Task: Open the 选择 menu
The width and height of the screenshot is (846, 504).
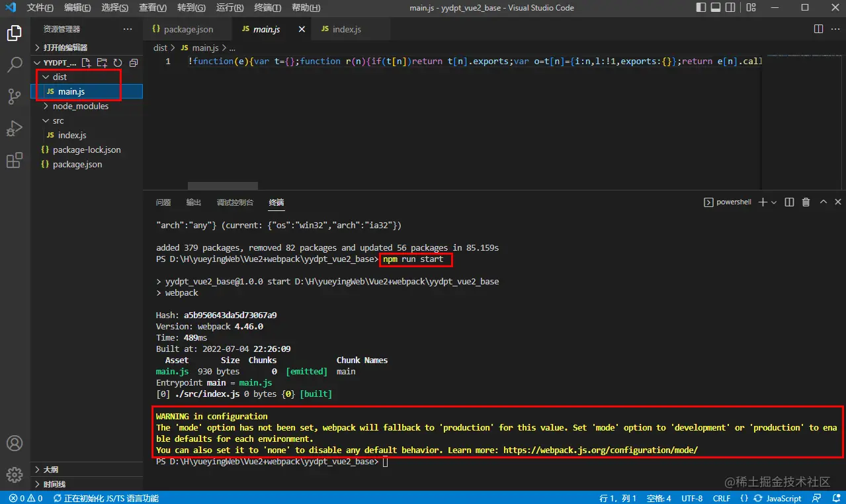Action: pyautogui.click(x=115, y=8)
